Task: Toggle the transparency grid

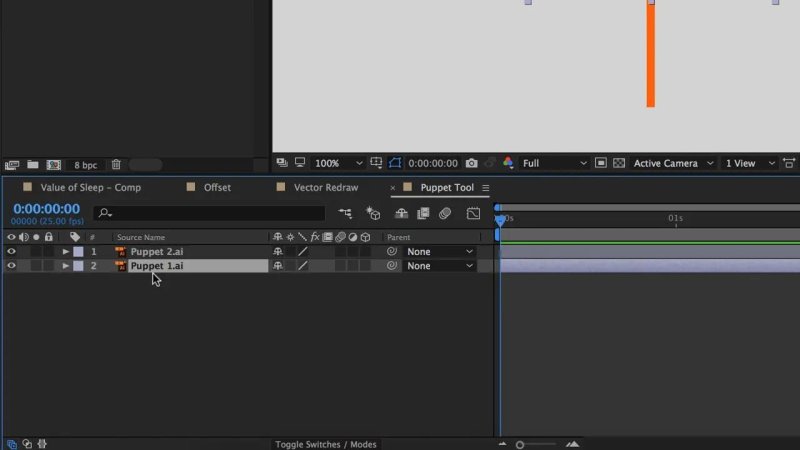Action: pos(619,163)
